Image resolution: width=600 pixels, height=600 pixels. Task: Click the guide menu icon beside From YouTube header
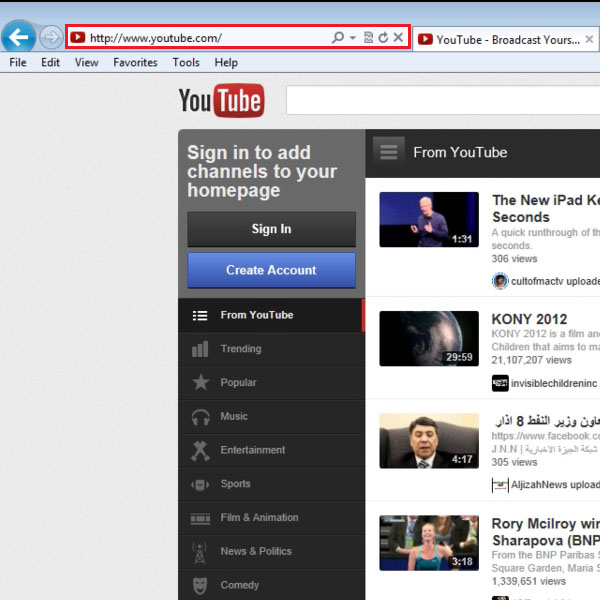[x=389, y=152]
